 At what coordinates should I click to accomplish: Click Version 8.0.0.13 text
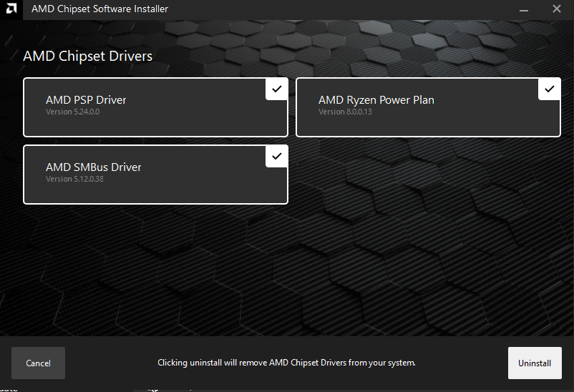click(x=345, y=112)
